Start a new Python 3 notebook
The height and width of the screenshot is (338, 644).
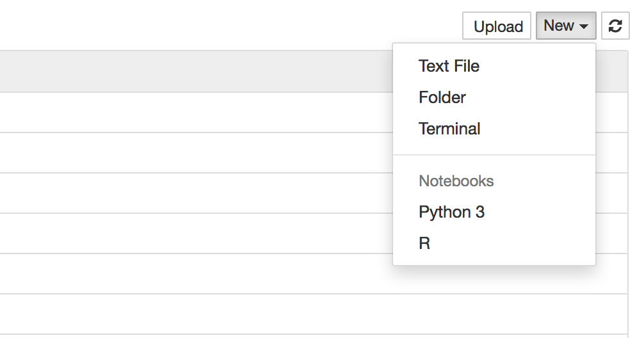pyautogui.click(x=451, y=212)
